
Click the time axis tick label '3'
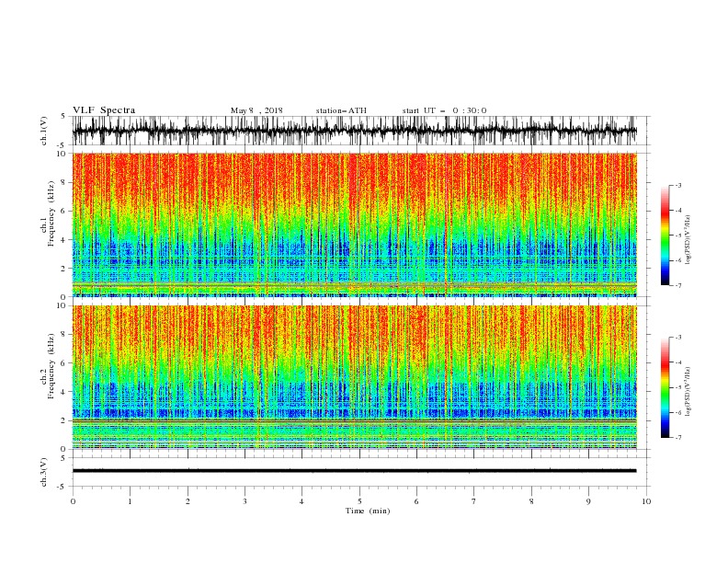245,501
